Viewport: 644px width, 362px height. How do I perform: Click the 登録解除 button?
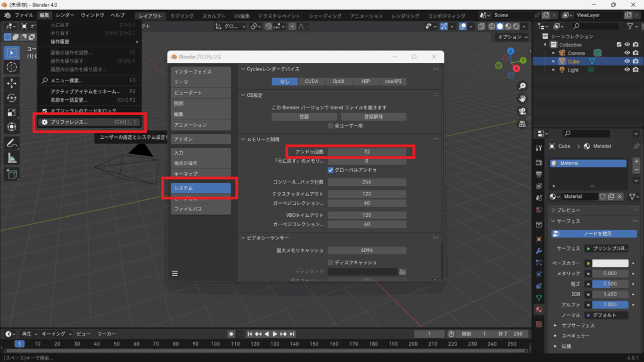pyautogui.click(x=374, y=117)
